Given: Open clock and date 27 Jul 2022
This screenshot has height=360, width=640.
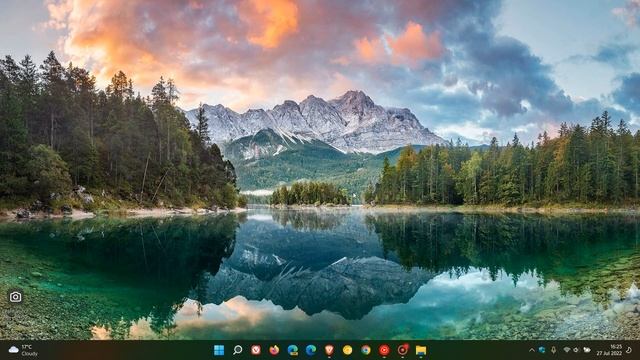Looking at the screenshot, I should coord(609,350).
